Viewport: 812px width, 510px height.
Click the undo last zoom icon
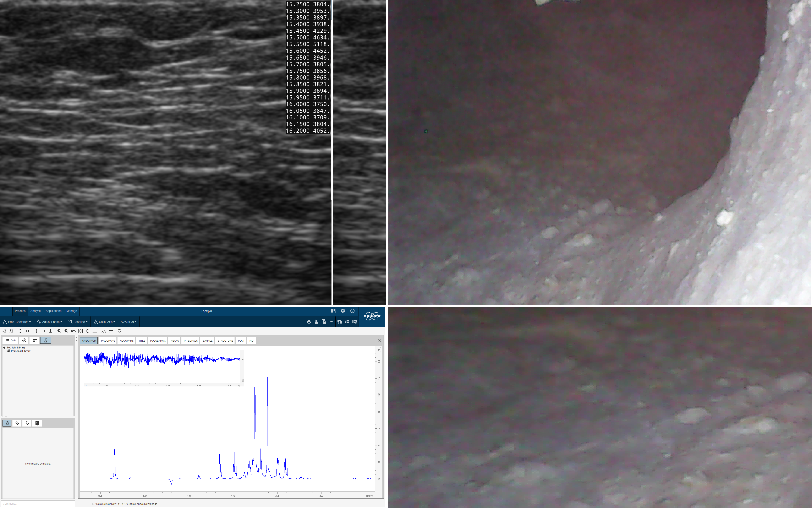pyautogui.click(x=73, y=331)
